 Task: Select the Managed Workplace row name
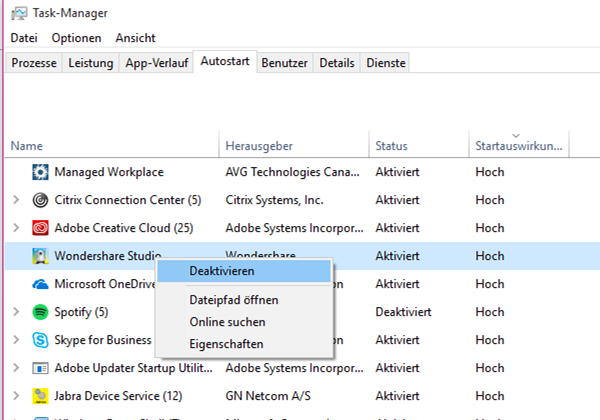[x=109, y=172]
